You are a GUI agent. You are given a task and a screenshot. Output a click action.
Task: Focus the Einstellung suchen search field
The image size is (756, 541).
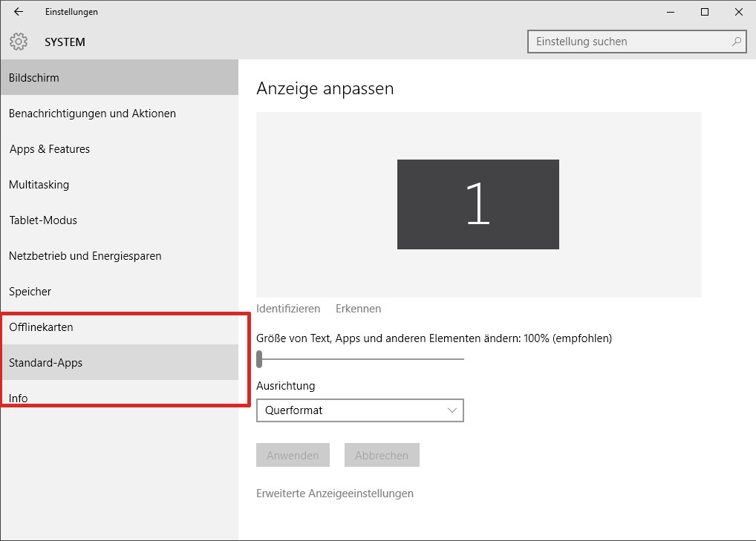[x=637, y=42]
